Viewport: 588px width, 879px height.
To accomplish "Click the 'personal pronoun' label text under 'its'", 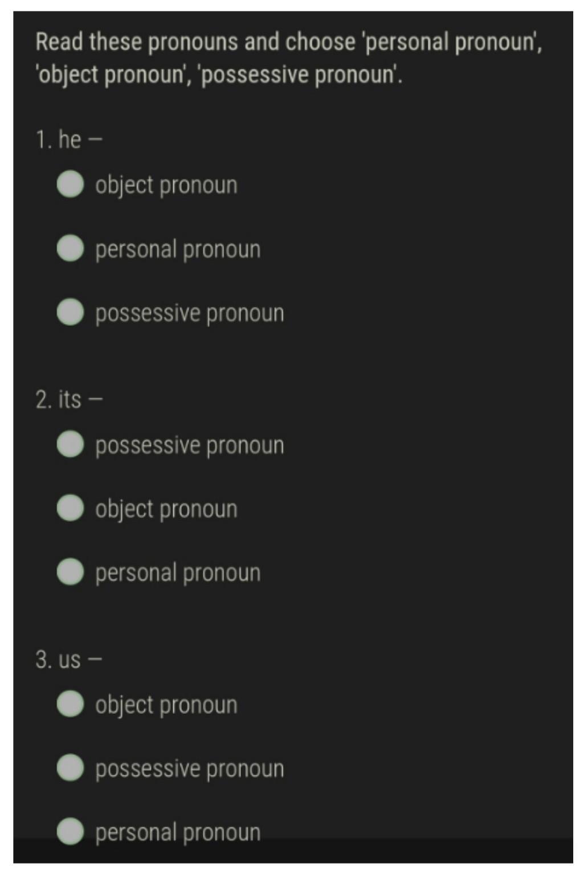I will pyautogui.click(x=178, y=573).
